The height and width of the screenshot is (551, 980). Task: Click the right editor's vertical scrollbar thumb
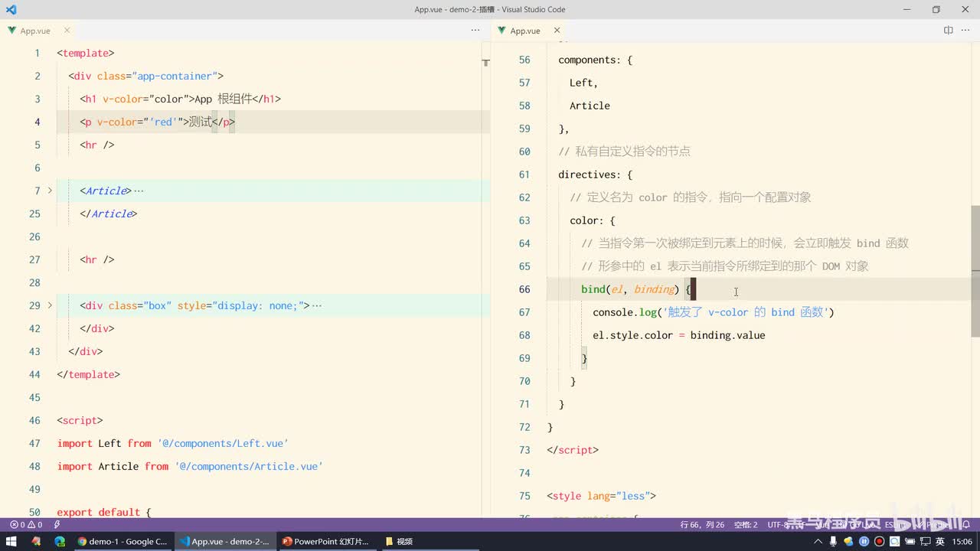coord(975,271)
